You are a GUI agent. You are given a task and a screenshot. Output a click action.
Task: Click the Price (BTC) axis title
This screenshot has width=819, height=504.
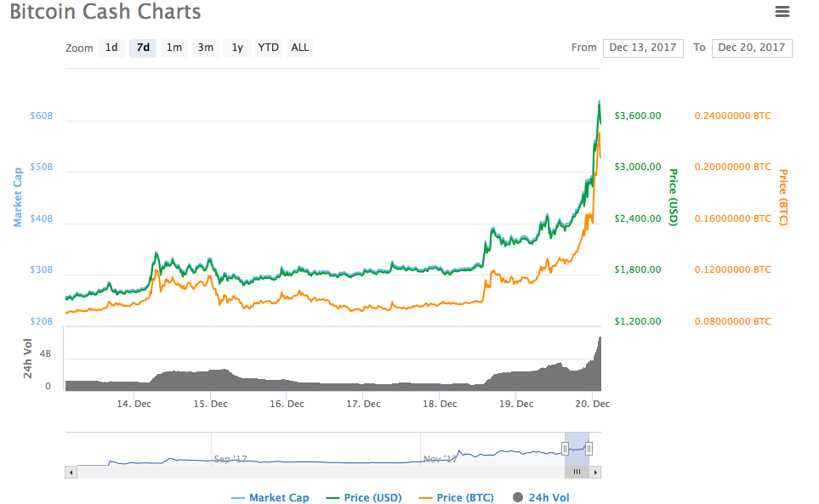point(783,197)
